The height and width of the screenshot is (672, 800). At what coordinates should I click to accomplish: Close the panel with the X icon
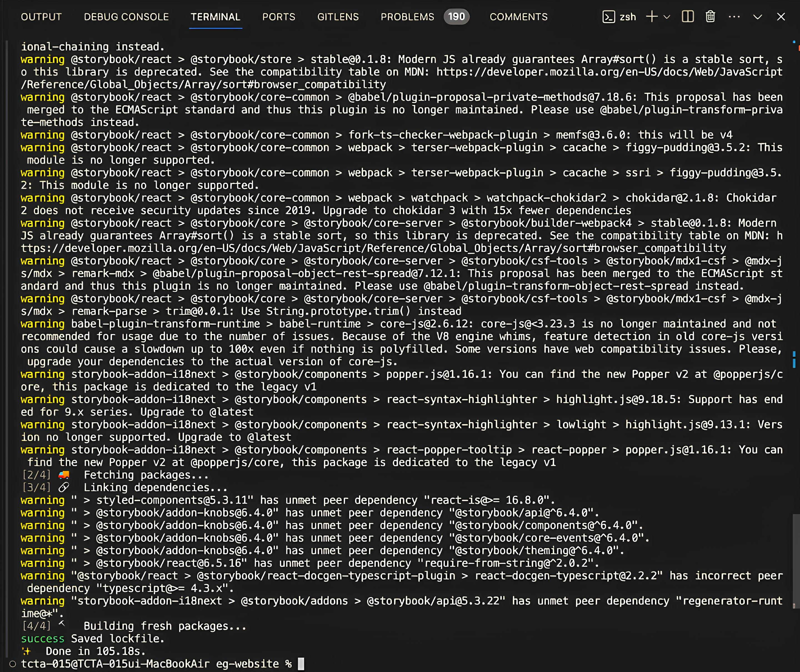point(781,17)
